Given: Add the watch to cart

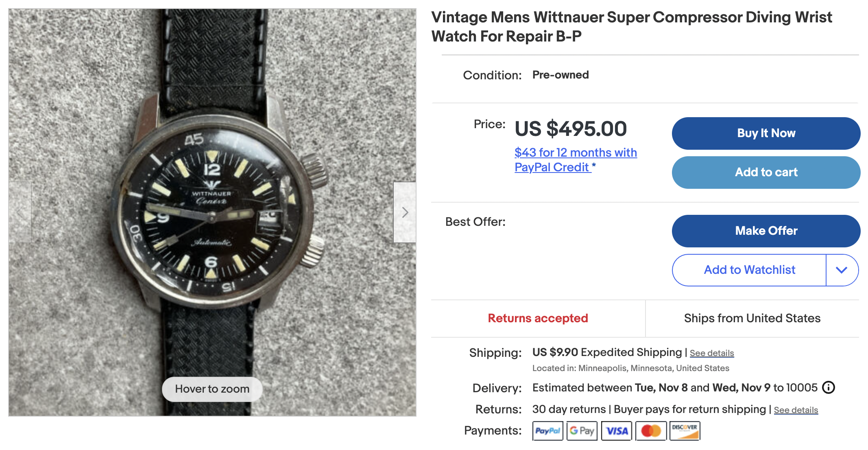Looking at the screenshot, I should click(x=766, y=173).
